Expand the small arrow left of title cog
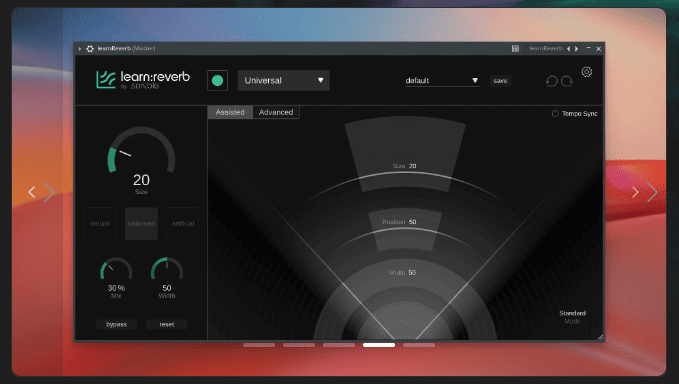This screenshot has height=384, width=679. click(x=80, y=48)
